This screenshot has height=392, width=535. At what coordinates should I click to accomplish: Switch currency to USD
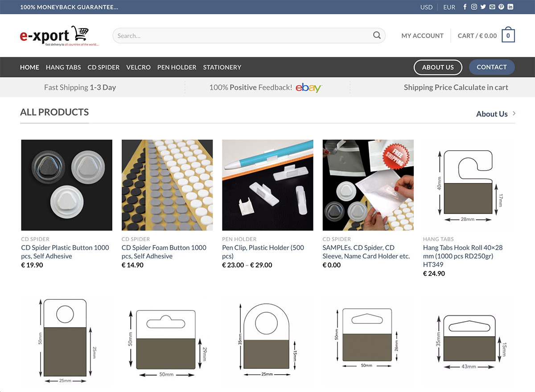[426, 7]
